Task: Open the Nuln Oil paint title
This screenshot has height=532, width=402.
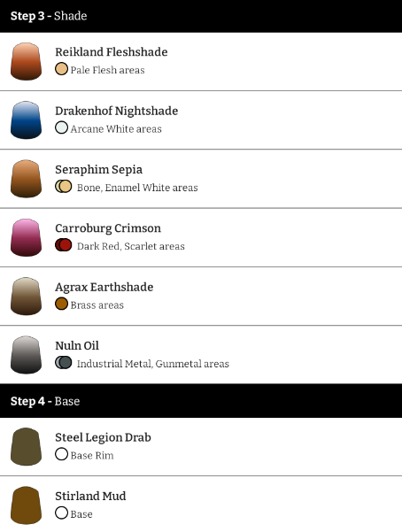Action: pyautogui.click(x=77, y=346)
